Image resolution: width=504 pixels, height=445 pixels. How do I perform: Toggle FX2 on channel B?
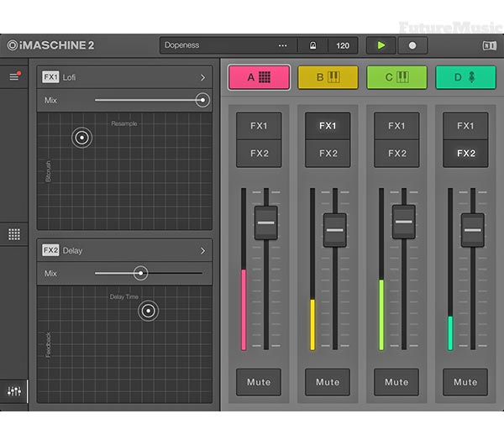pyautogui.click(x=328, y=154)
